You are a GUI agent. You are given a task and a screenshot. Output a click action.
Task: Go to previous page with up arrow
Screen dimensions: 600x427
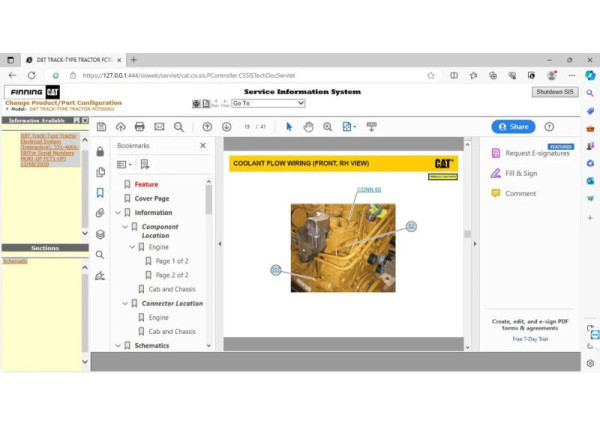207,127
